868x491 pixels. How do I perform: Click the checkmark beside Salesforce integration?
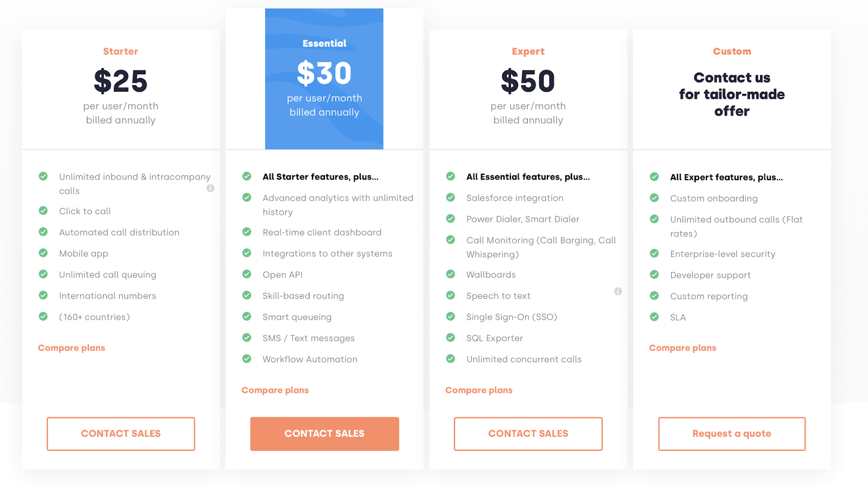click(x=451, y=197)
